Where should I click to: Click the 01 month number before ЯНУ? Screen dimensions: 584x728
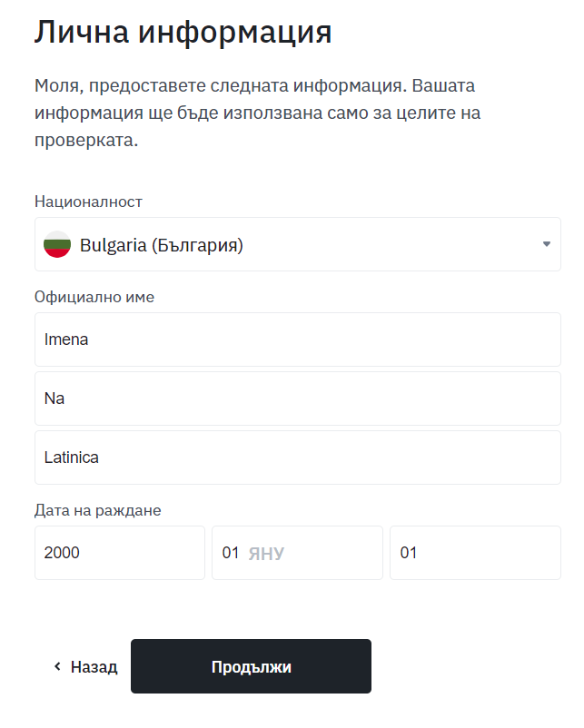pyautogui.click(x=231, y=553)
